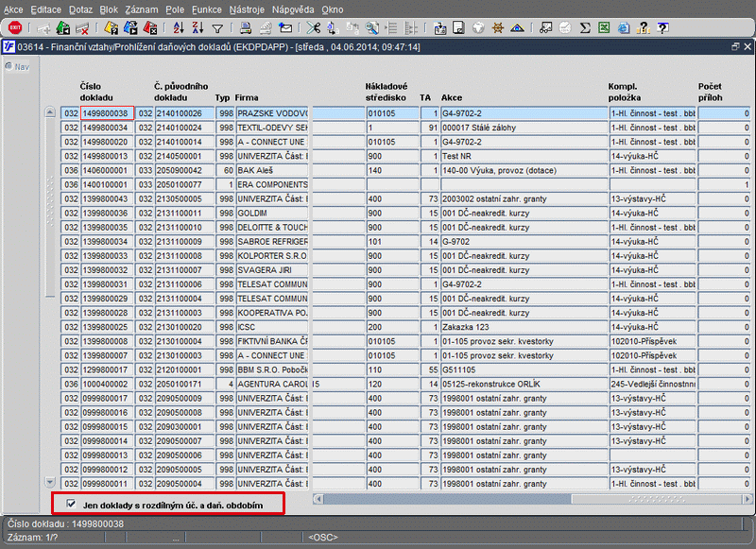This screenshot has width=756, height=549.
Task: Click the 'PRAZSKE VODOV' firm cell
Action: pyautogui.click(x=272, y=113)
